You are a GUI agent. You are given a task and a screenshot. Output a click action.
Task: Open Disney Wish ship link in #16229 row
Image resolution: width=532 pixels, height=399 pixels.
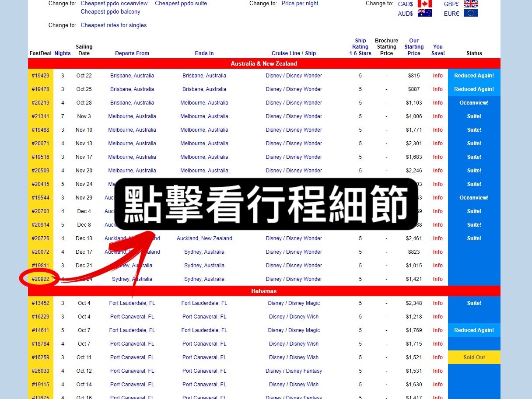pyautogui.click(x=304, y=317)
